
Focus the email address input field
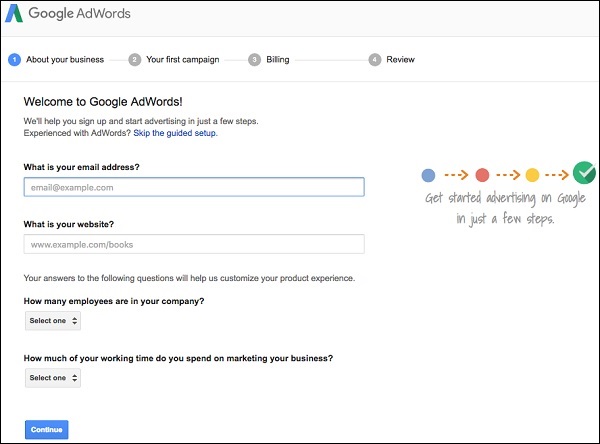tap(194, 187)
